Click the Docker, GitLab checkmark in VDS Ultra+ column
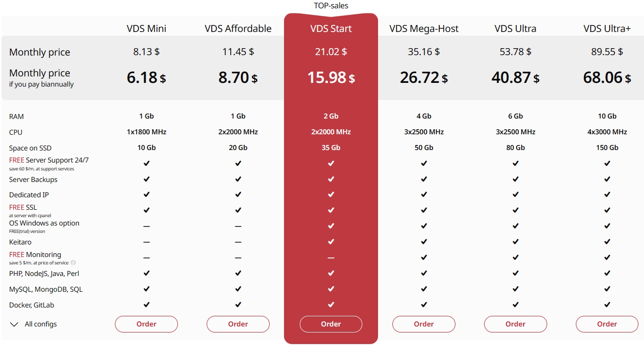This screenshot has width=644, height=345. 607,305
